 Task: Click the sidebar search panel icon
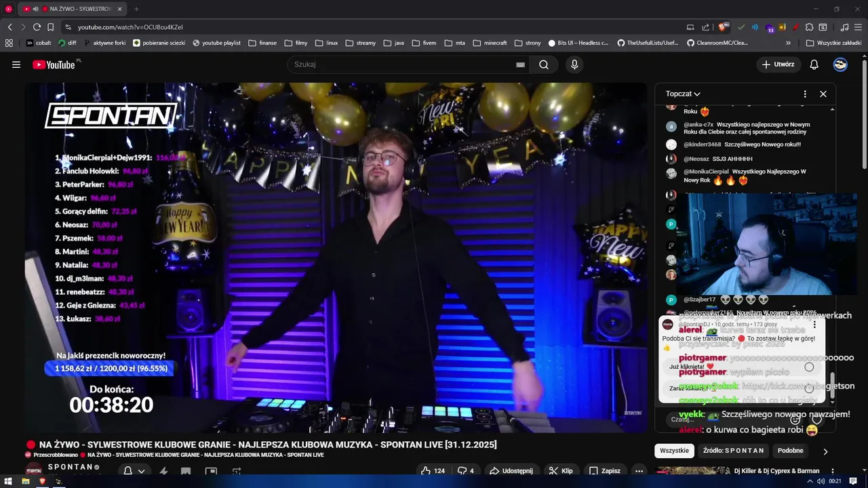823,27
